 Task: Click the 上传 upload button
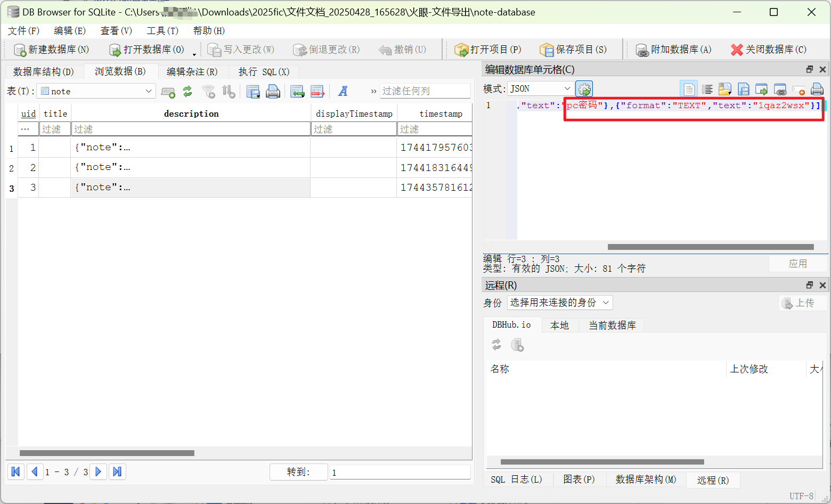(x=803, y=303)
